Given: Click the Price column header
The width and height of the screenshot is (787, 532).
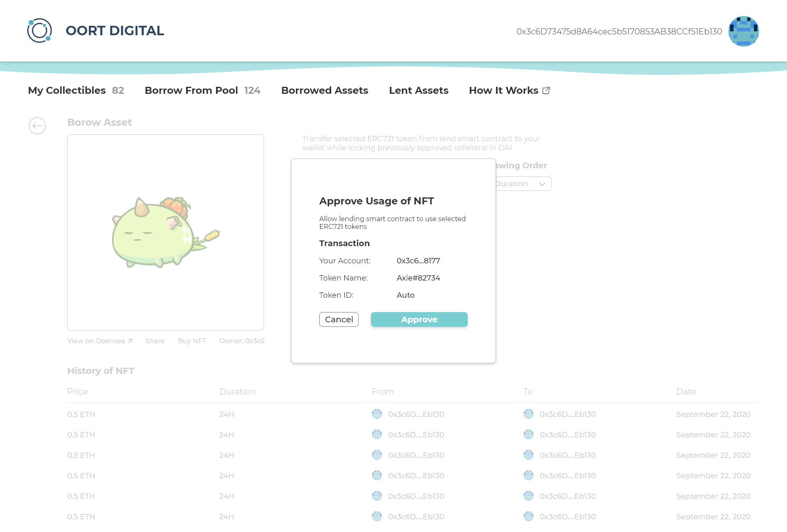Looking at the screenshot, I should [x=77, y=392].
